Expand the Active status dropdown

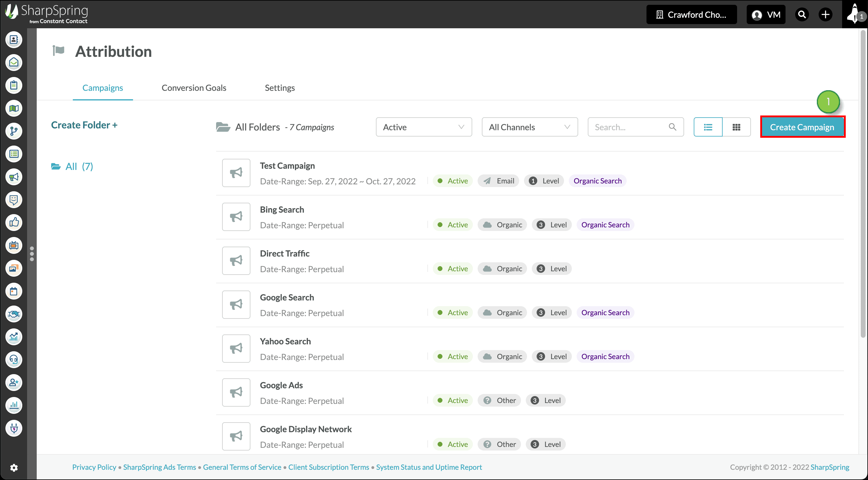(423, 127)
